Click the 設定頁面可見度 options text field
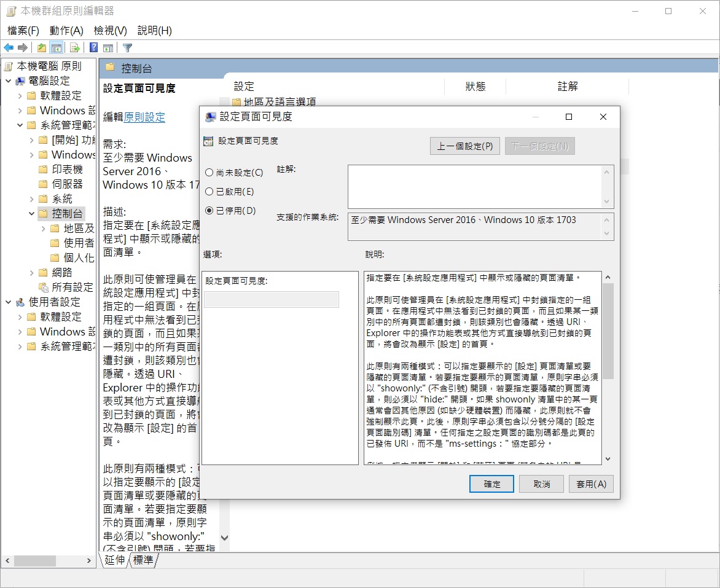Screen dimensions: 720x588 point(272,299)
